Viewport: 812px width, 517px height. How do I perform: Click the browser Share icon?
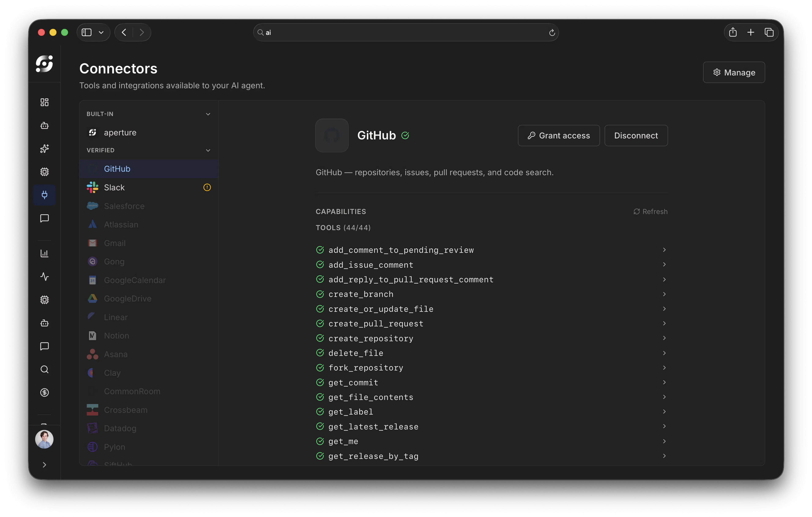click(x=733, y=32)
